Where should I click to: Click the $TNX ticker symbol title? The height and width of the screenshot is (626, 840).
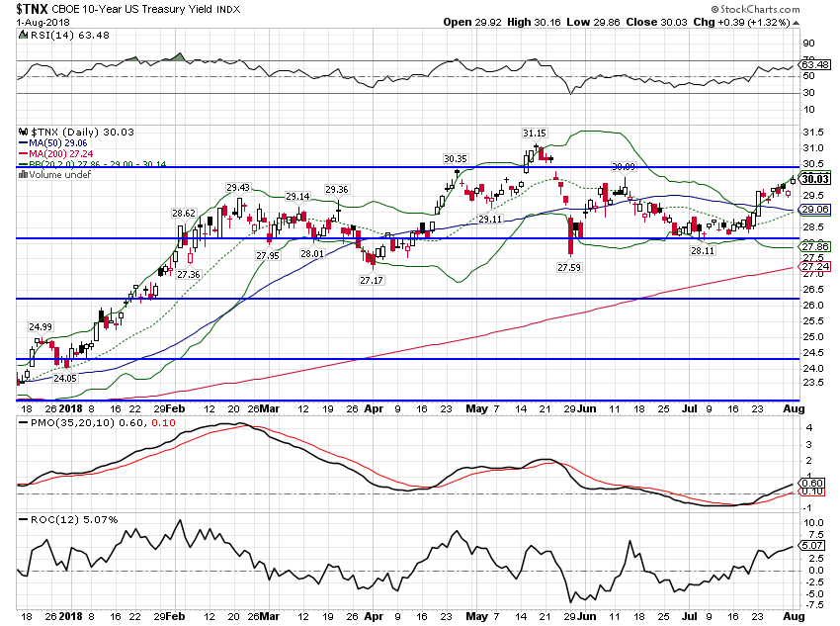click(x=32, y=9)
